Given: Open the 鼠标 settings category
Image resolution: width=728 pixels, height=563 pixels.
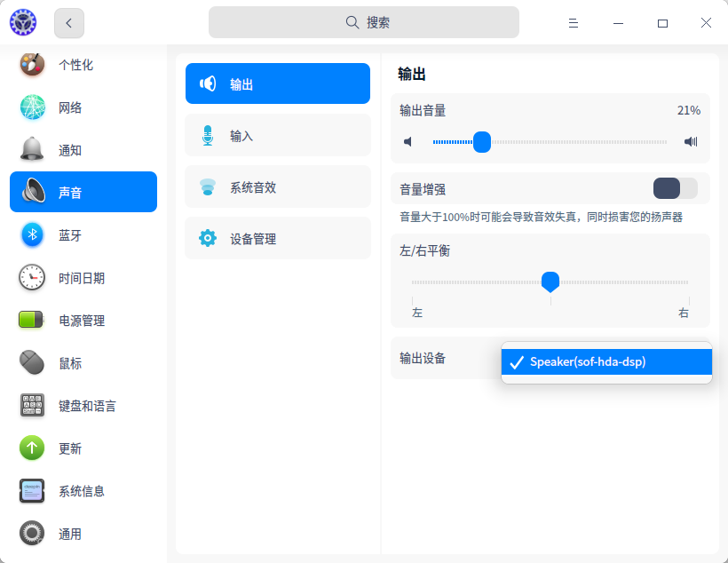Looking at the screenshot, I should (83, 362).
